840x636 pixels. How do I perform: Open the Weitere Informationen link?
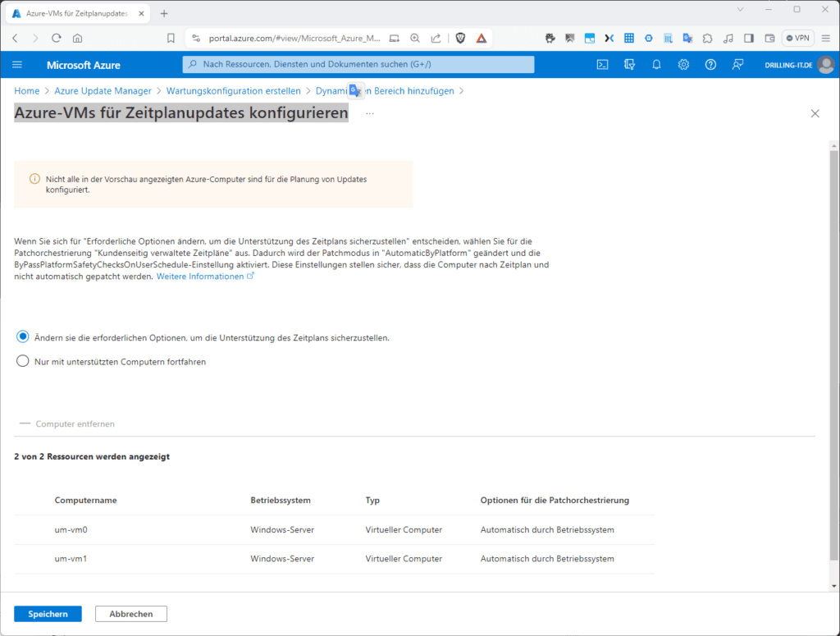click(205, 277)
